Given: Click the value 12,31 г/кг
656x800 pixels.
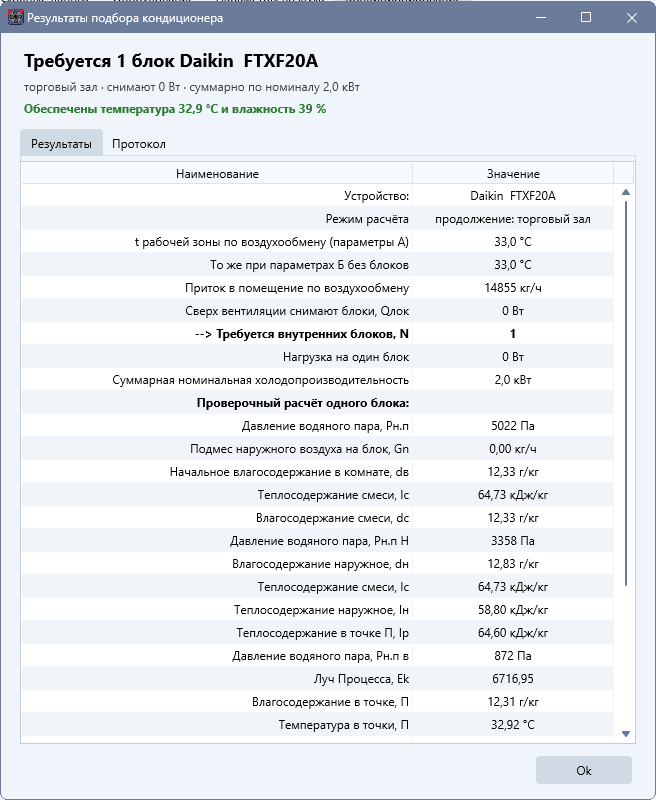Looking at the screenshot, I should pos(513,702).
